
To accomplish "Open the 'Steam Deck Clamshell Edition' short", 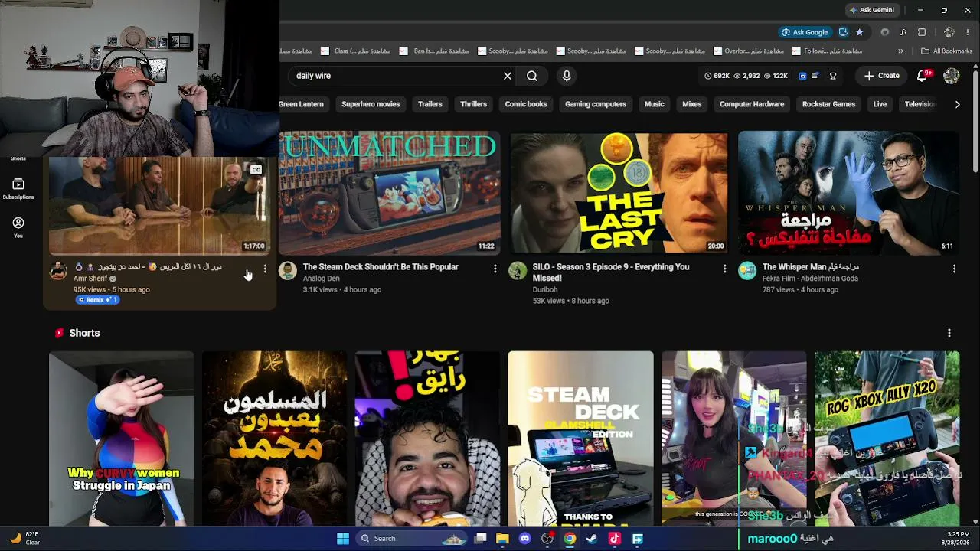I will 580,439.
